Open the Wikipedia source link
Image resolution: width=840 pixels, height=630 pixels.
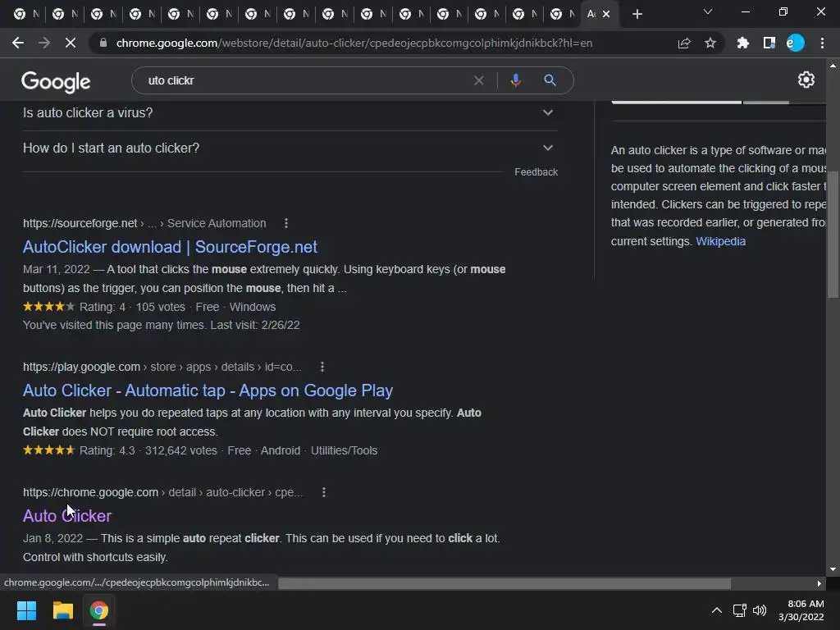click(x=720, y=241)
